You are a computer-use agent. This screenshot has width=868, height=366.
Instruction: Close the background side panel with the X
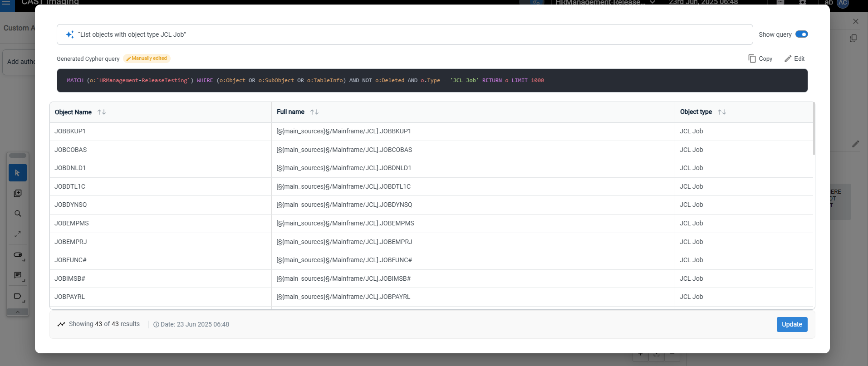click(856, 21)
